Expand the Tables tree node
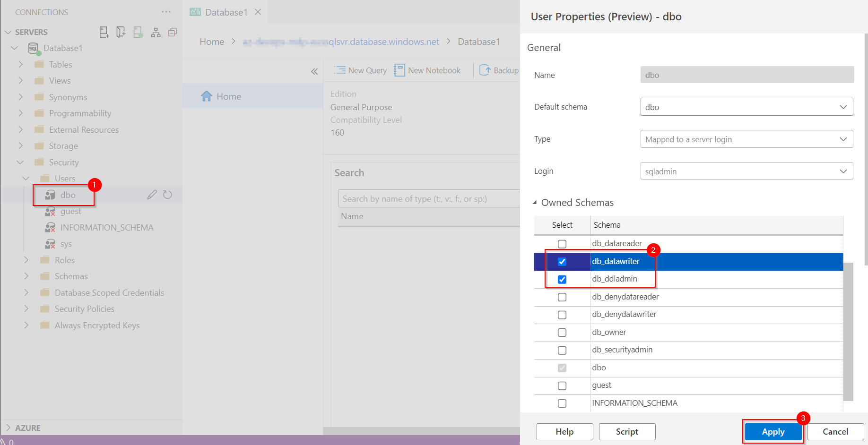Screen dimensions: 868x445 [x=20, y=64]
